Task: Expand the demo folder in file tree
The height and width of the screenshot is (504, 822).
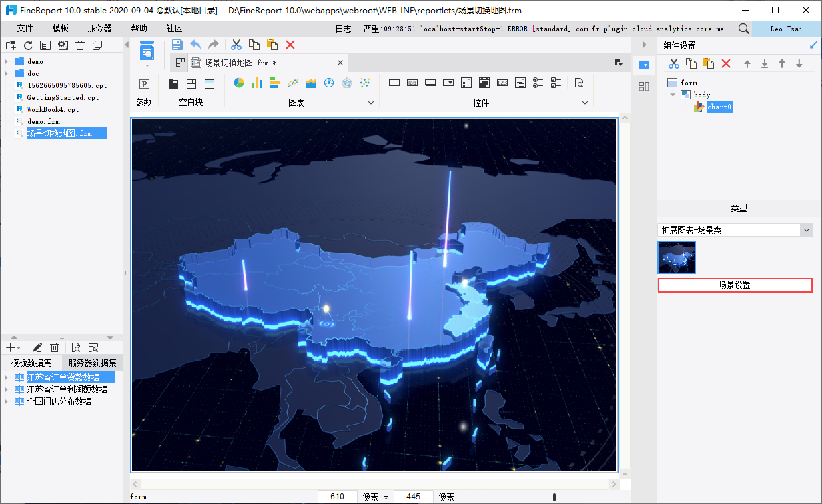Action: tap(6, 61)
